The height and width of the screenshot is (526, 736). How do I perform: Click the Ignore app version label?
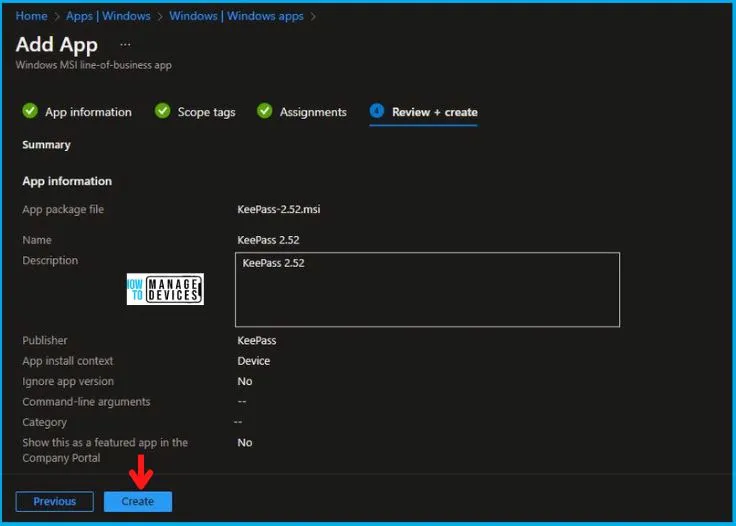pos(68,381)
